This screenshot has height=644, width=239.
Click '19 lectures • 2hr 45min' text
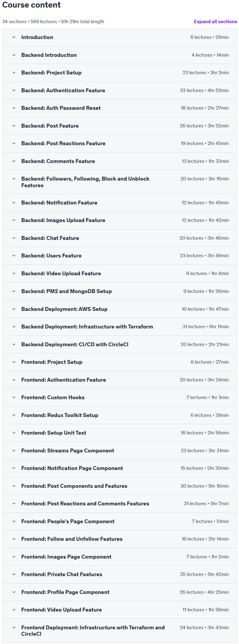(205, 143)
